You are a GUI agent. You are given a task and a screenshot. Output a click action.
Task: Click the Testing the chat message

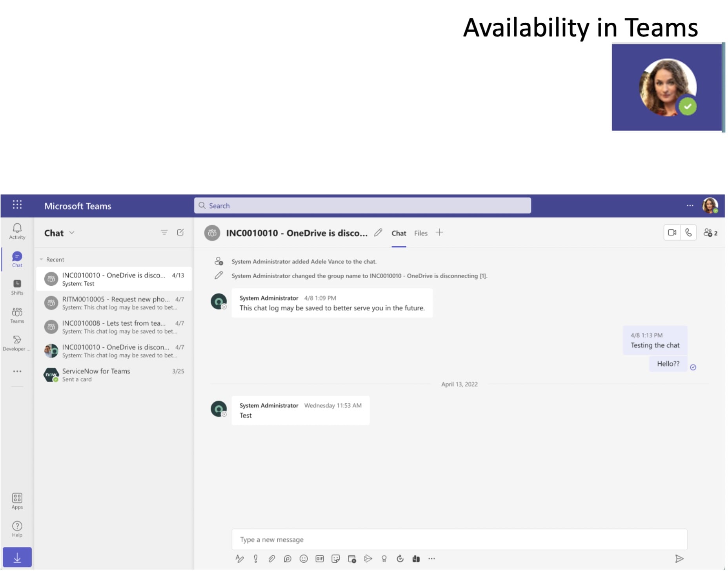pyautogui.click(x=655, y=340)
